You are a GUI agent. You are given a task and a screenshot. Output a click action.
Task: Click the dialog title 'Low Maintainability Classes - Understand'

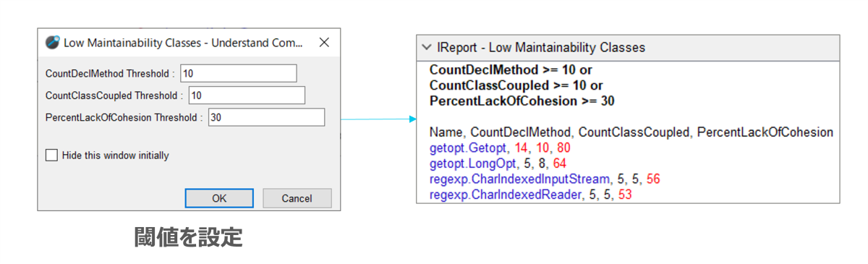(x=184, y=43)
